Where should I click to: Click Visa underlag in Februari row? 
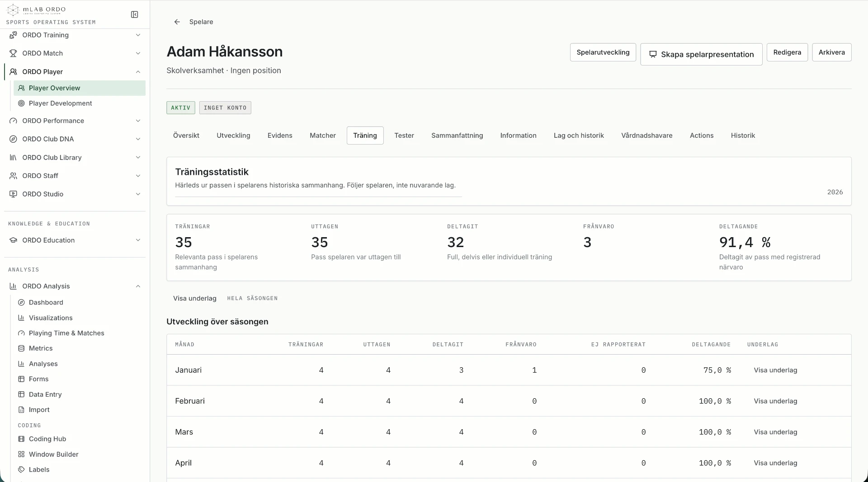(x=775, y=401)
